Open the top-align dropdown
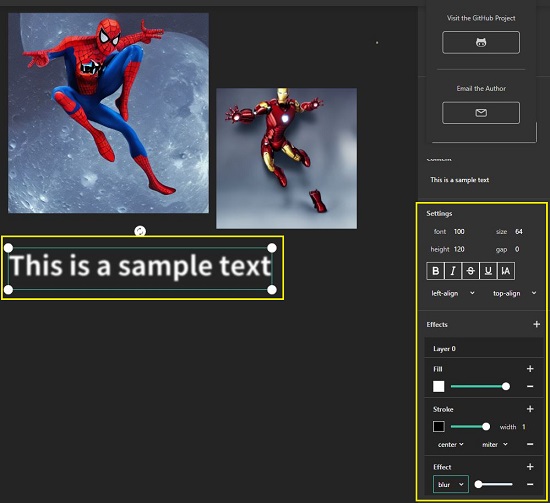Image resolution: width=550 pixels, height=503 pixels. click(515, 293)
